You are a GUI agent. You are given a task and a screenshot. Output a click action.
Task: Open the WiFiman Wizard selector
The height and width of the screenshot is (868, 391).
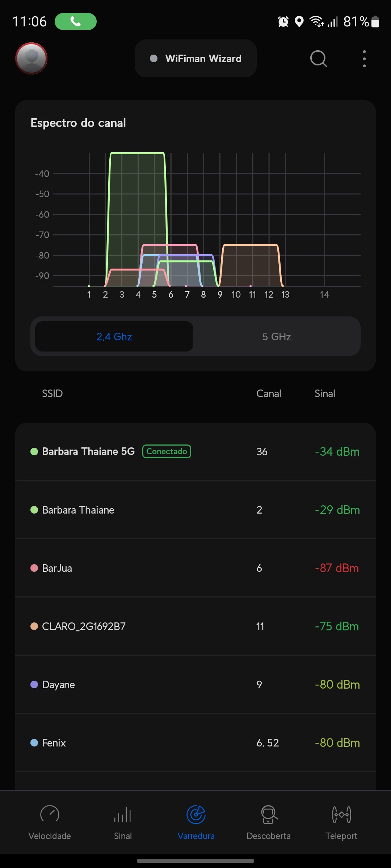tap(195, 59)
